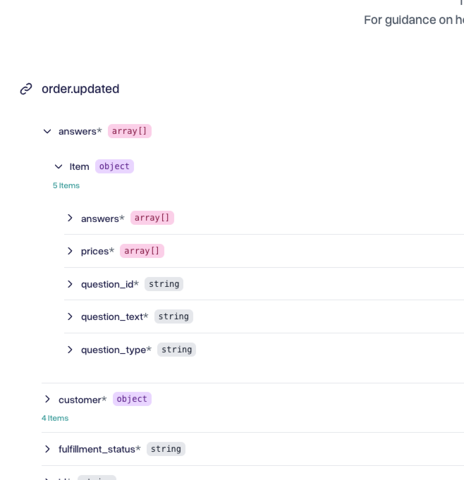The image size is (464, 480).
Task: Select the question_text field name
Action: [x=114, y=317]
